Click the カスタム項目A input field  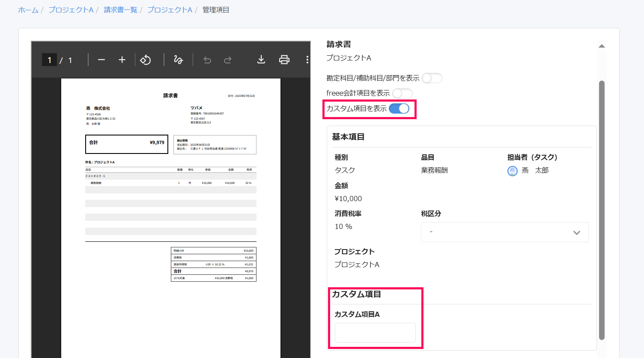(375, 333)
